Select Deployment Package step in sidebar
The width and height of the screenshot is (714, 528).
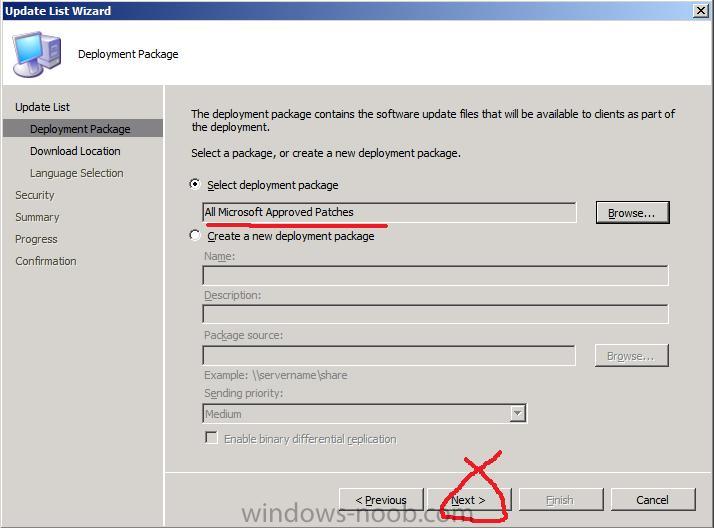(83, 129)
